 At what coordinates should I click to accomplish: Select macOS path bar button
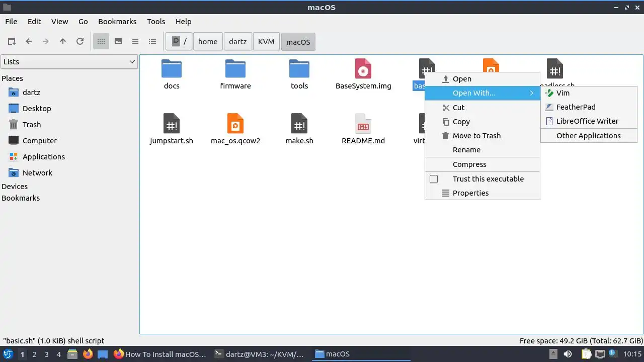tap(298, 42)
